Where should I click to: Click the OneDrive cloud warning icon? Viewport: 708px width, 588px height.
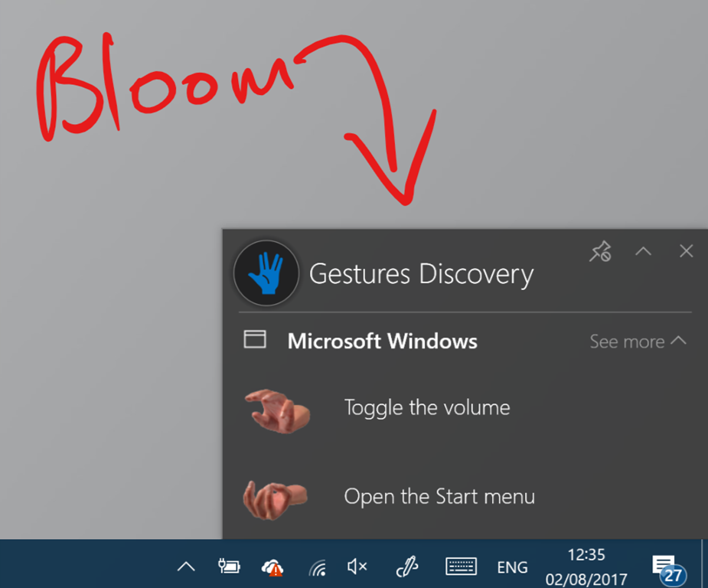click(272, 567)
